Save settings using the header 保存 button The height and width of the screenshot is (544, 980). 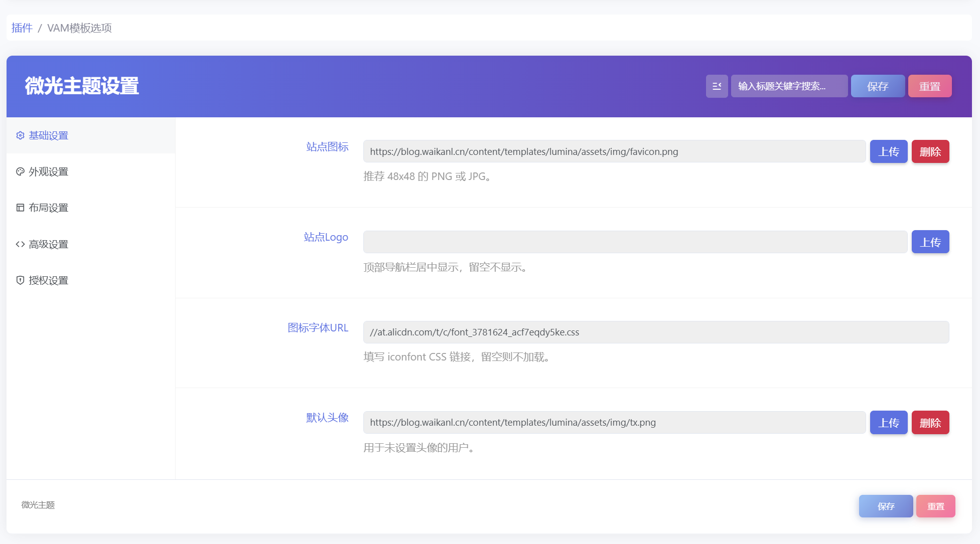click(x=878, y=86)
